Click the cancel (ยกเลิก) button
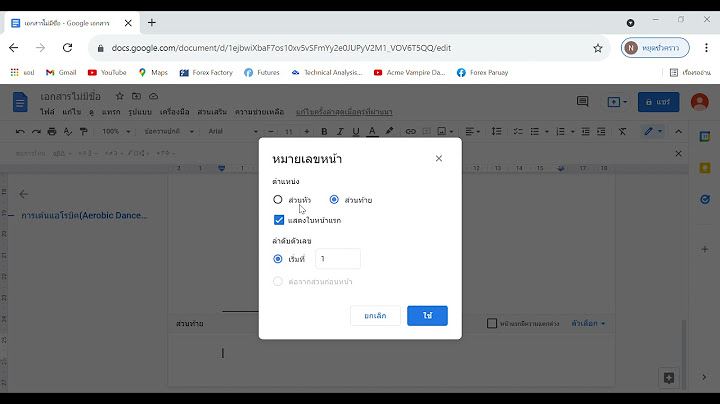 tap(375, 316)
